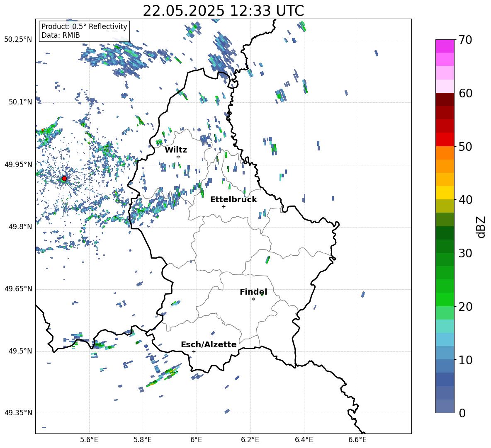Click the 0 tick label on colorbar

click(x=462, y=413)
